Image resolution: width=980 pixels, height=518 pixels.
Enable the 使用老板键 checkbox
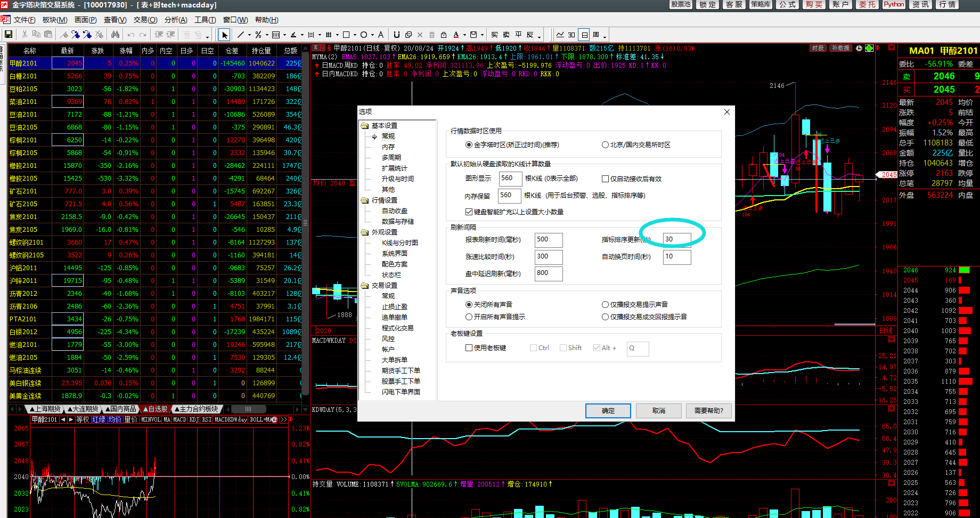469,348
